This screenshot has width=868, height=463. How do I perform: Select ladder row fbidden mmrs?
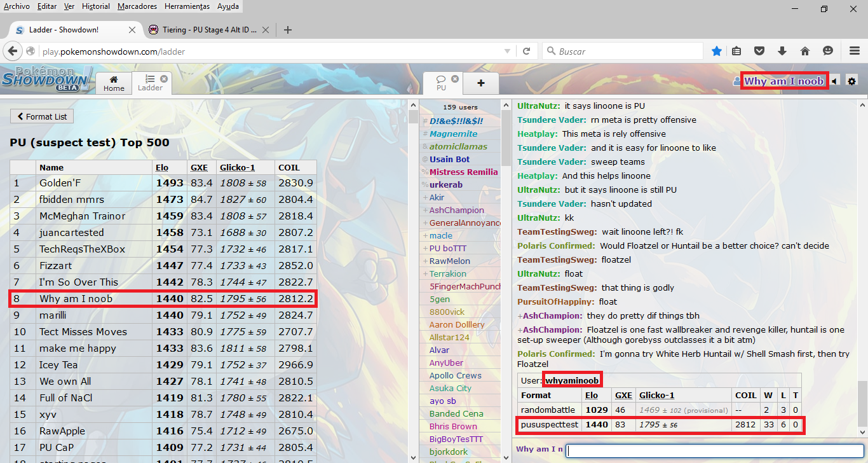click(163, 200)
